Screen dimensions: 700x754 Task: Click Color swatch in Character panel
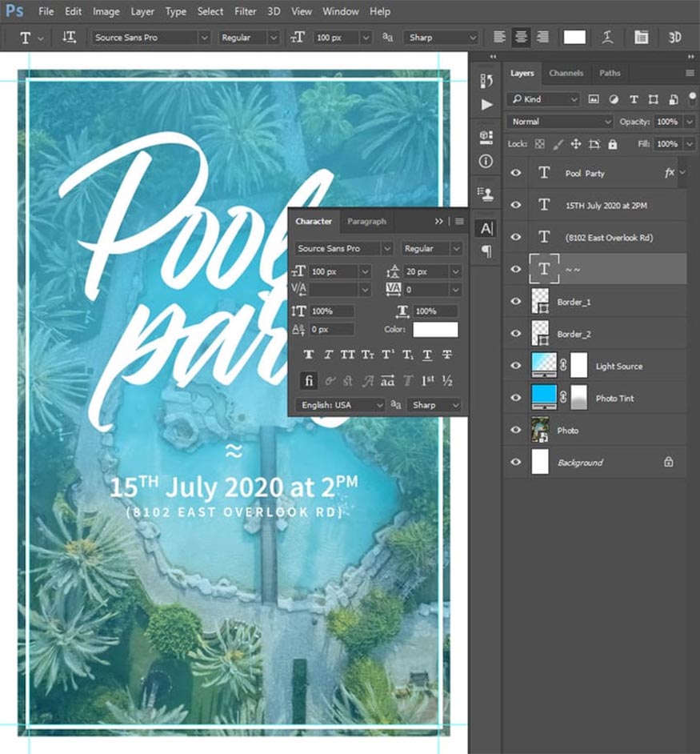(435, 330)
